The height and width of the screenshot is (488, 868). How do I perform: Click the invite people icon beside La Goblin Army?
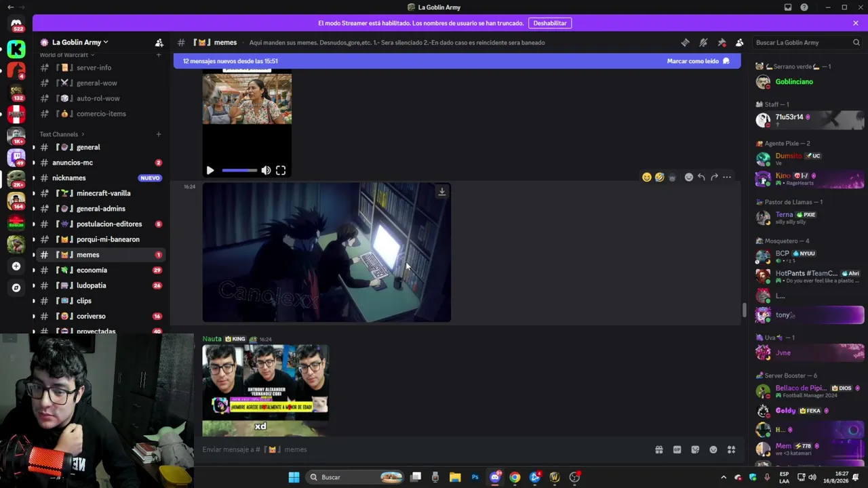(159, 43)
